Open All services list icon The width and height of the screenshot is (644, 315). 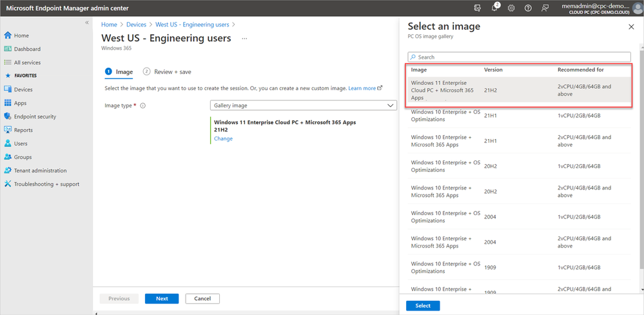tap(7, 62)
